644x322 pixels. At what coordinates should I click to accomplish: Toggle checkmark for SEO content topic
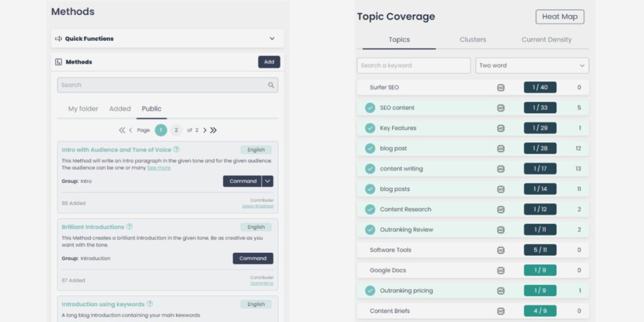pos(370,108)
